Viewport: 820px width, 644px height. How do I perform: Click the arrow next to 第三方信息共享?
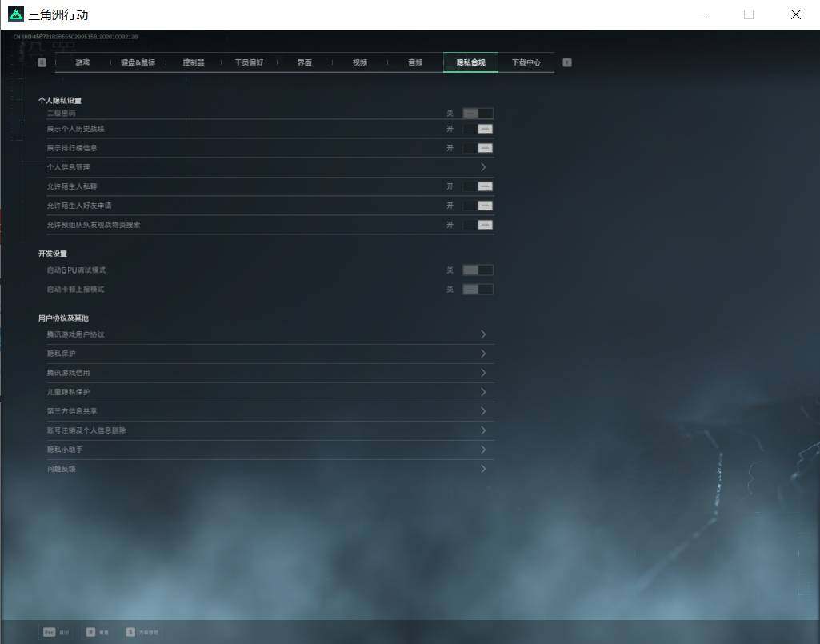tap(483, 411)
